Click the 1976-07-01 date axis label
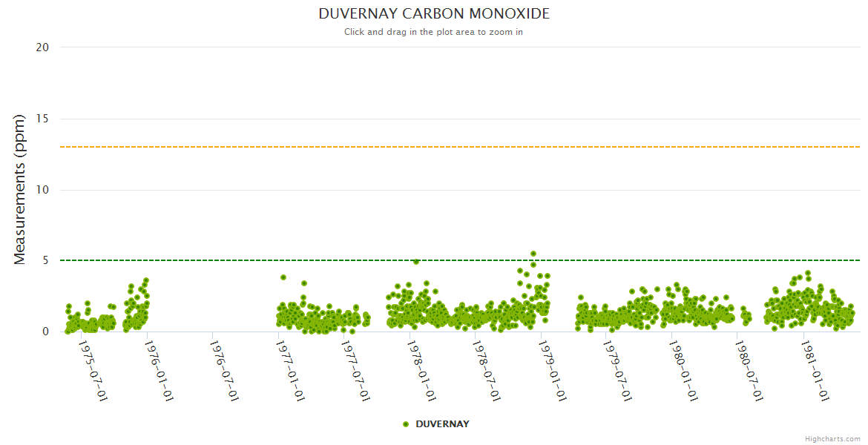 pyautogui.click(x=223, y=371)
